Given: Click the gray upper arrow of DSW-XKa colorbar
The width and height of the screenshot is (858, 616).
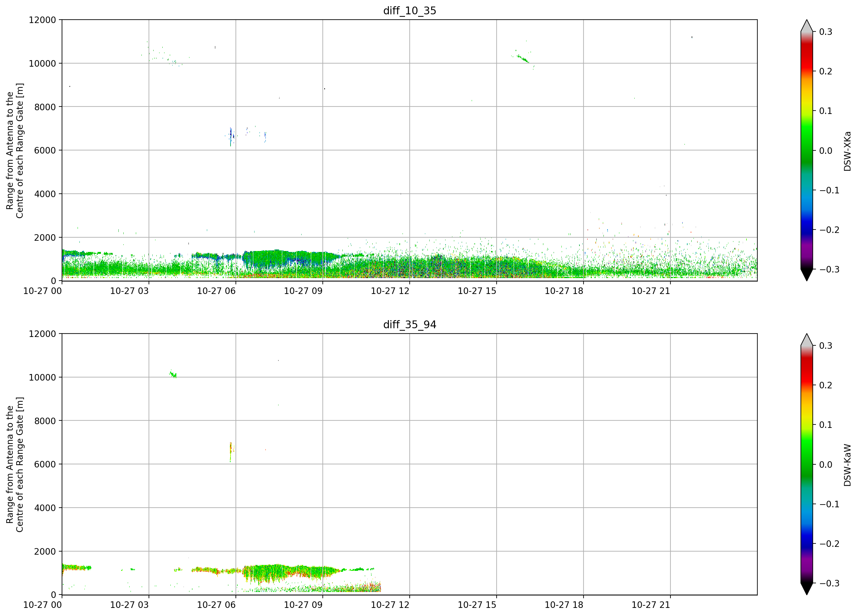Looking at the screenshot, I should click(x=807, y=26).
